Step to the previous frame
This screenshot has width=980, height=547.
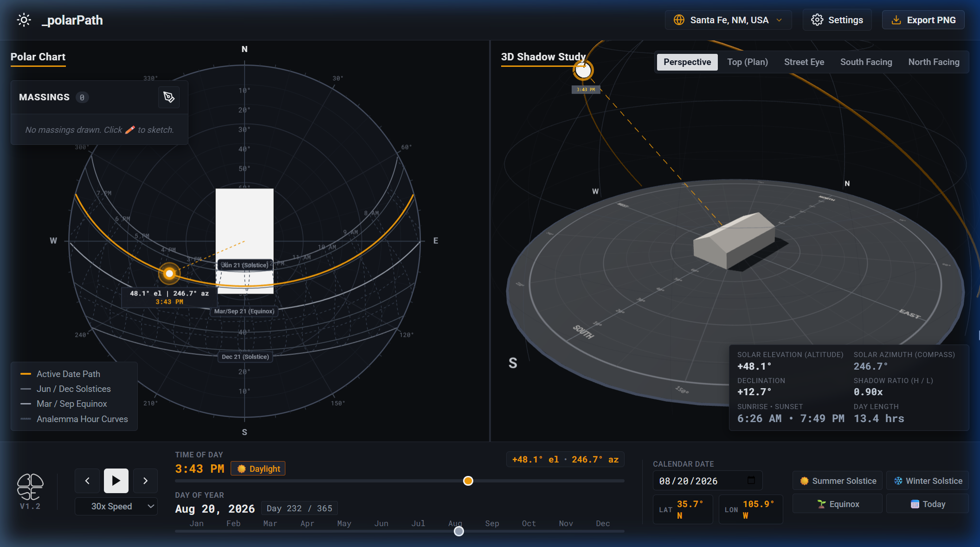(x=87, y=481)
